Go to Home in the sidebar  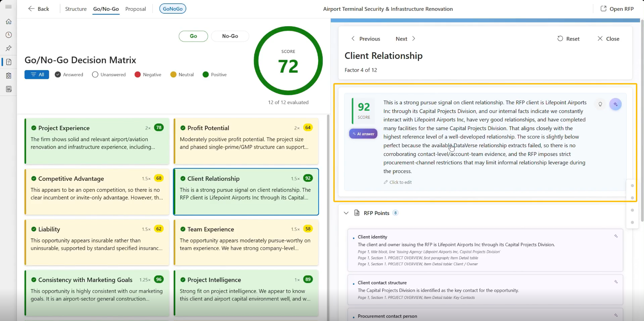pyautogui.click(x=9, y=21)
